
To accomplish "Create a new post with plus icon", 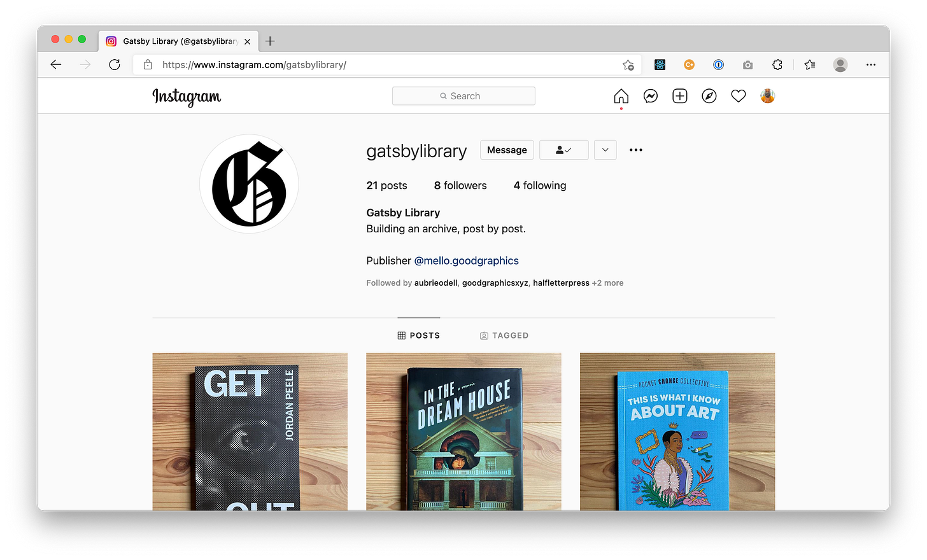I will [x=679, y=96].
